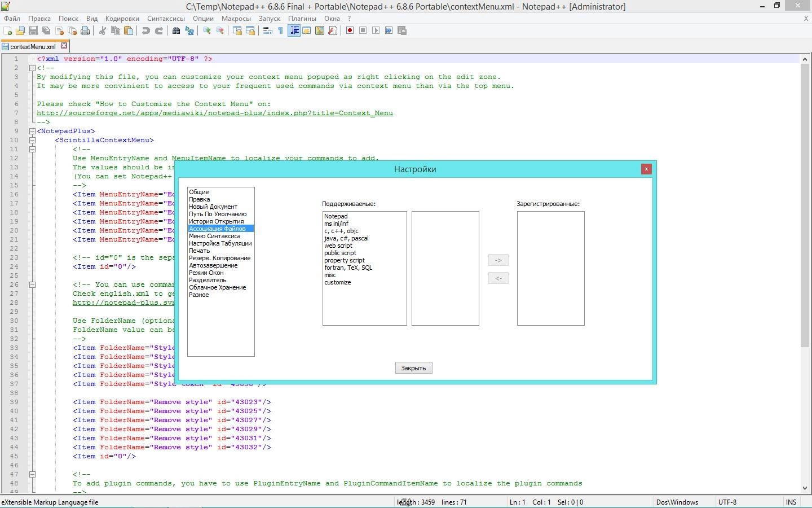Click the Stop Recording macro icon
Screen dimensions: 812x508
pos(363,30)
